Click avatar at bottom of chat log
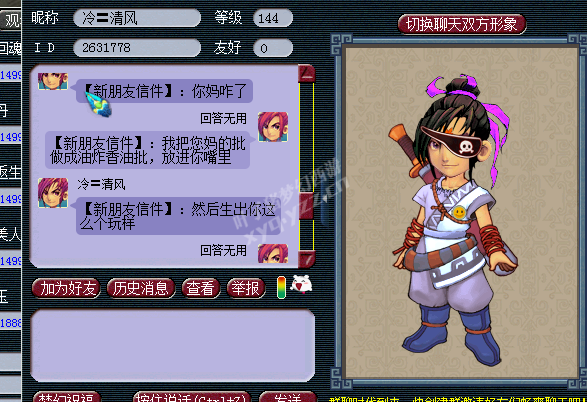The image size is (587, 402). pos(273,253)
